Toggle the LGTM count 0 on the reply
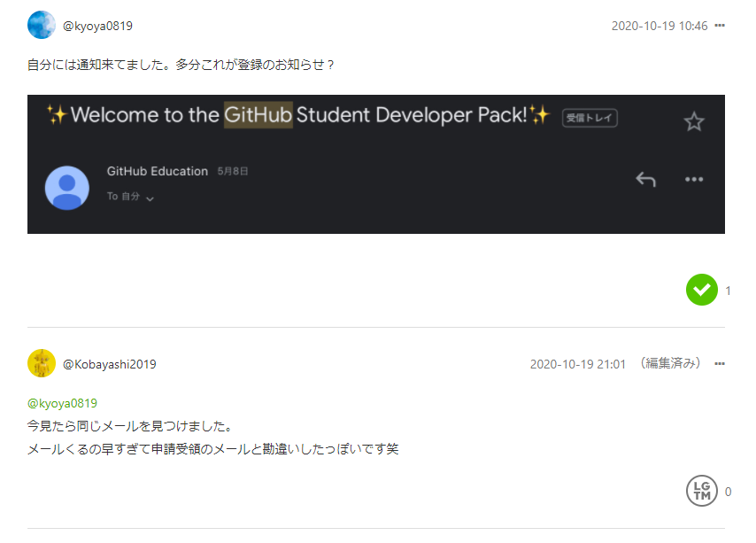The height and width of the screenshot is (543, 756). tap(726, 491)
